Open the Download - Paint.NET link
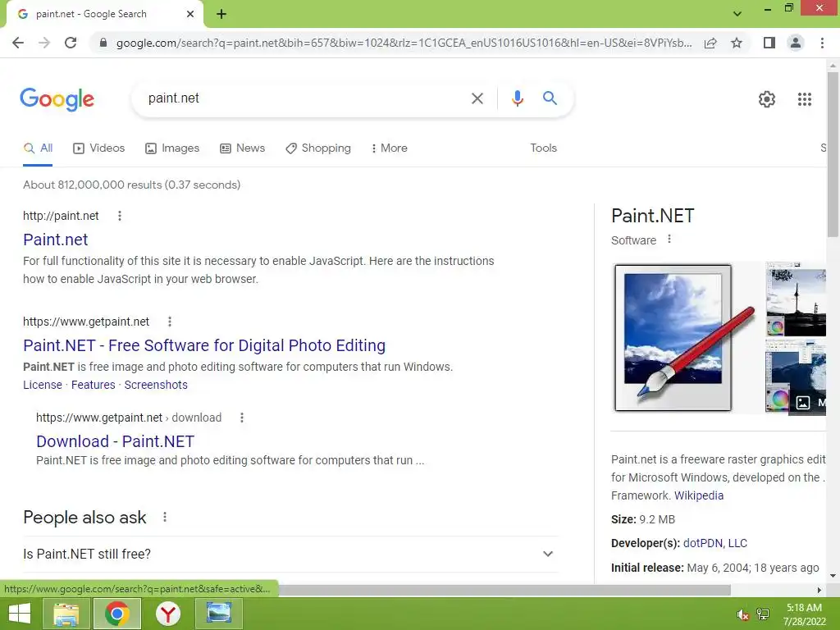The width and height of the screenshot is (840, 630). coord(115,441)
